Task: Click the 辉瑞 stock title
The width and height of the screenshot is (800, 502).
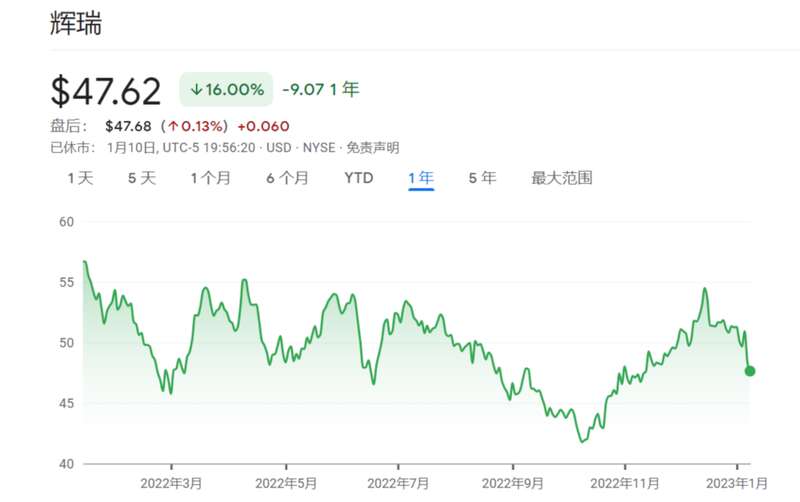Action: coord(76,23)
